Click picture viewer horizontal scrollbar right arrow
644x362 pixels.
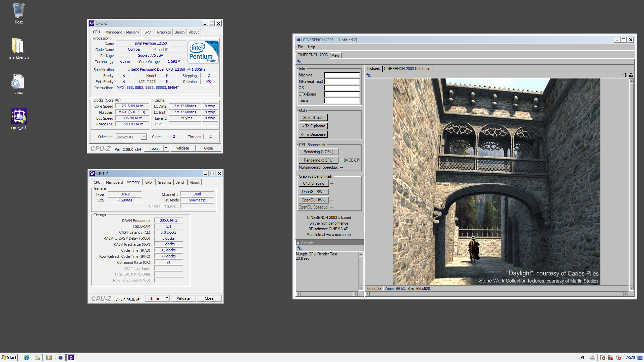click(x=626, y=294)
